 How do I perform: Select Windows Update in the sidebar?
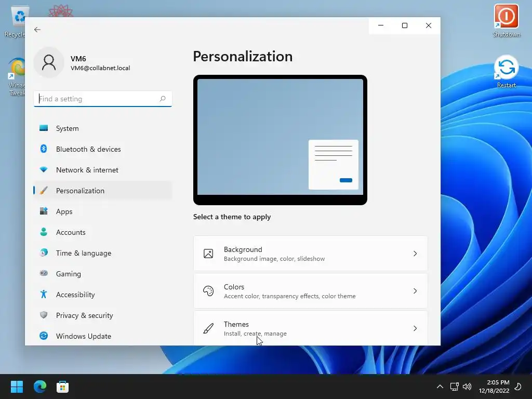(103, 336)
